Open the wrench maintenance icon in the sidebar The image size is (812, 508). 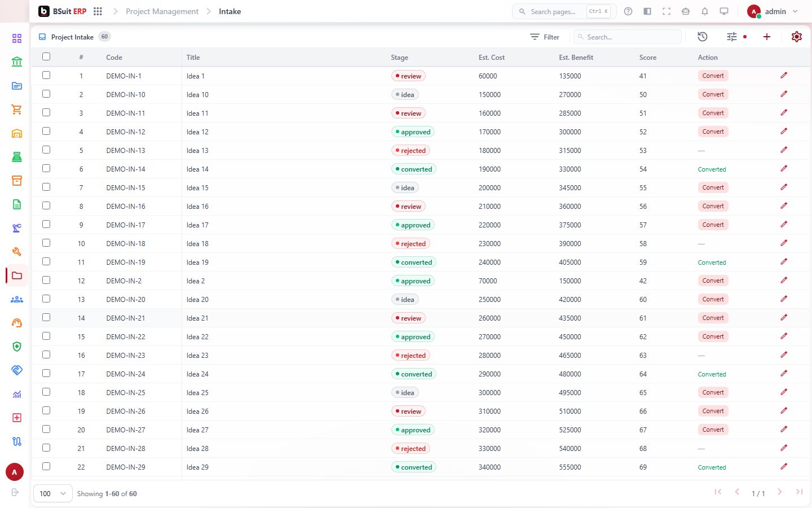coord(17,252)
